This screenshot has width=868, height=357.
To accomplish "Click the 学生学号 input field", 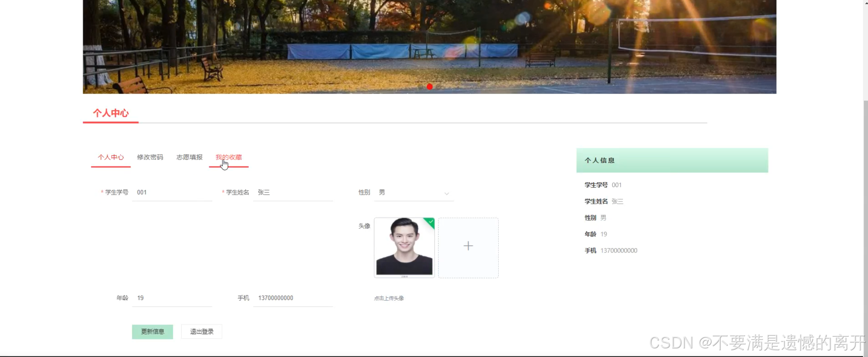I will (x=172, y=193).
